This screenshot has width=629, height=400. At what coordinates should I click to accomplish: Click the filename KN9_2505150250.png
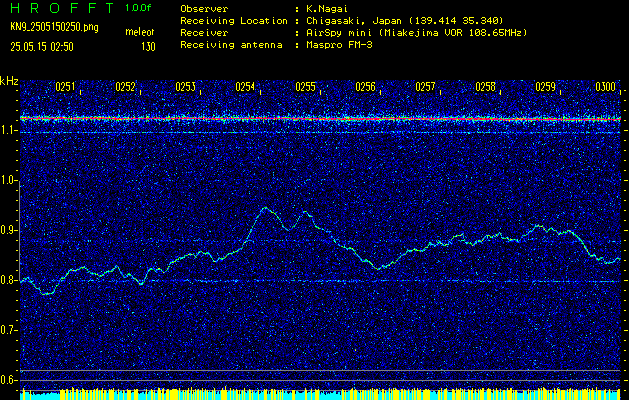(54, 27)
